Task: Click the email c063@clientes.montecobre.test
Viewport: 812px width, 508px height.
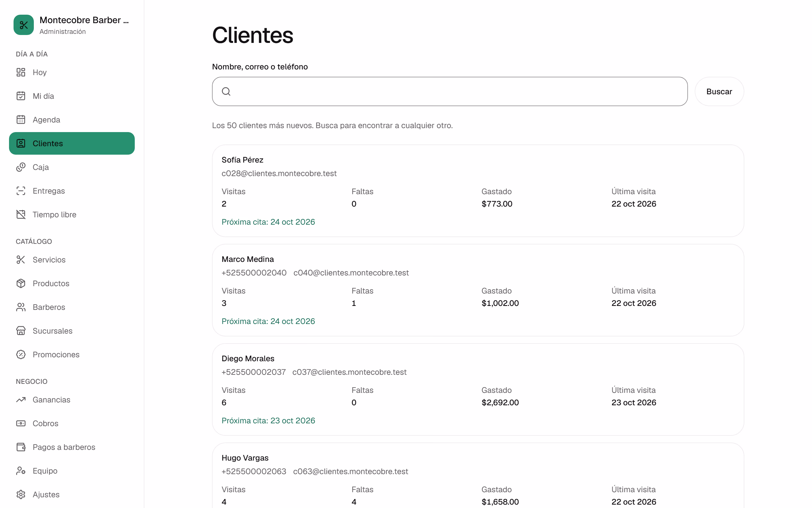Action: (x=351, y=471)
